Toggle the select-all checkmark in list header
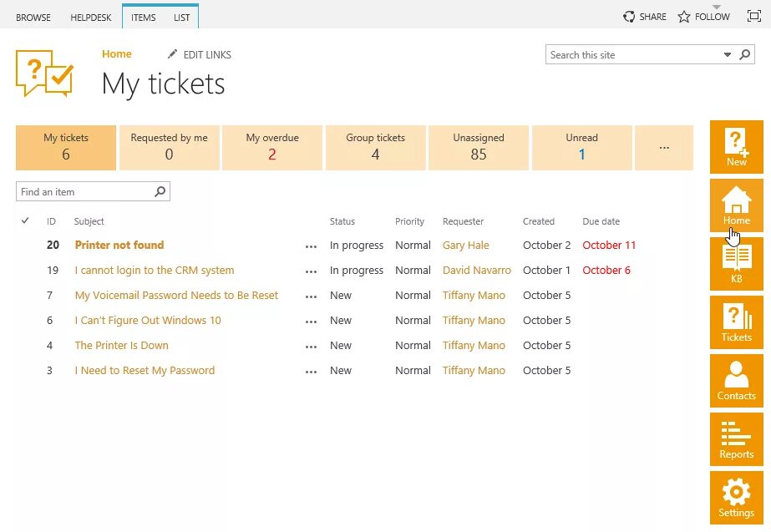The width and height of the screenshot is (771, 532). click(25, 221)
